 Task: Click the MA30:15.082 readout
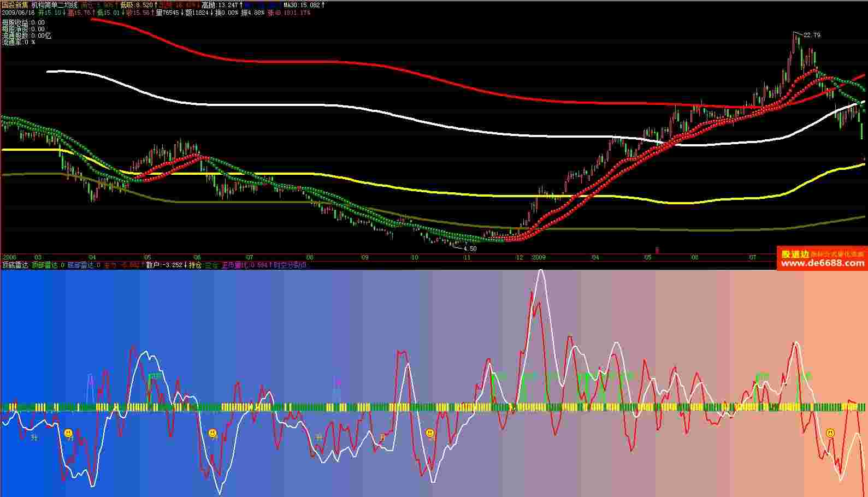coord(302,5)
